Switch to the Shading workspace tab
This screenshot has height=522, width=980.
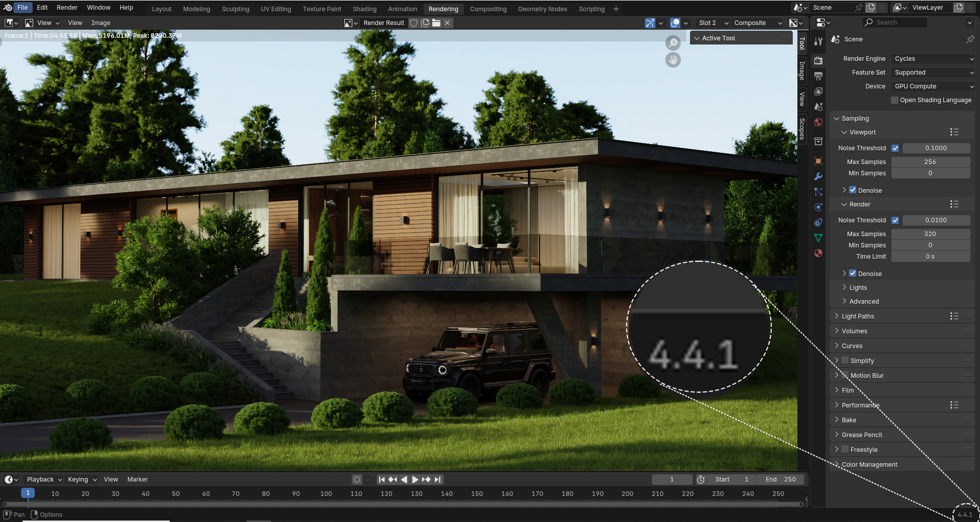tap(364, 9)
